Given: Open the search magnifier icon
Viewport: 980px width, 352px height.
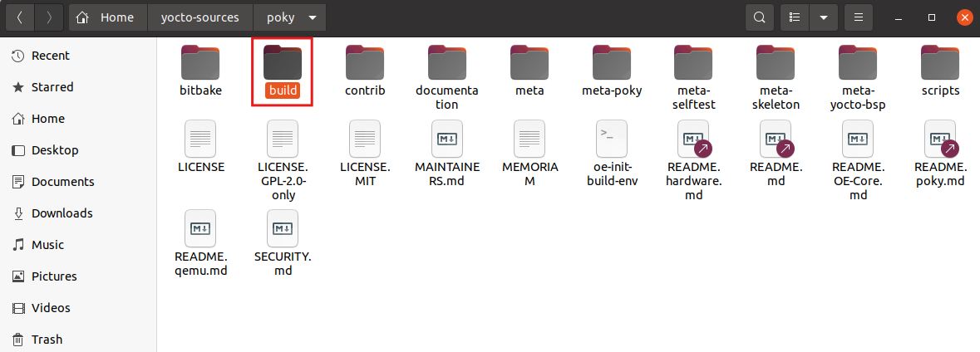Looking at the screenshot, I should click(x=760, y=17).
